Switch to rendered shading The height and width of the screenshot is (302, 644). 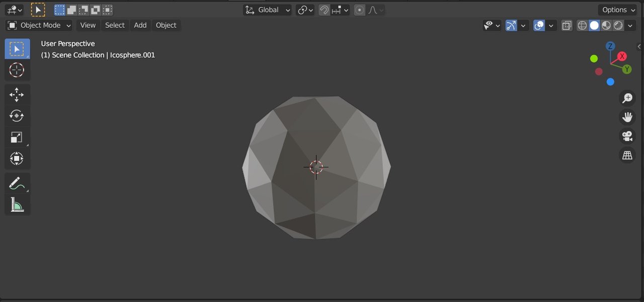[x=618, y=25]
